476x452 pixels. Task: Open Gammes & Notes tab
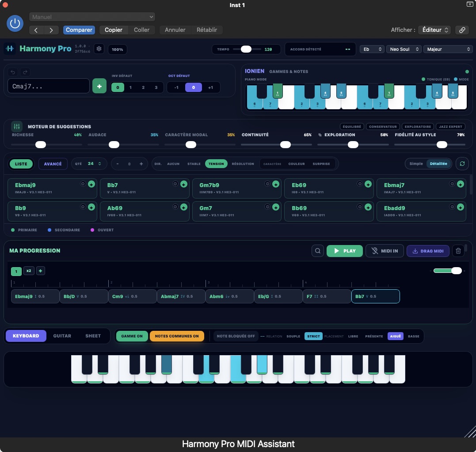coord(289,72)
